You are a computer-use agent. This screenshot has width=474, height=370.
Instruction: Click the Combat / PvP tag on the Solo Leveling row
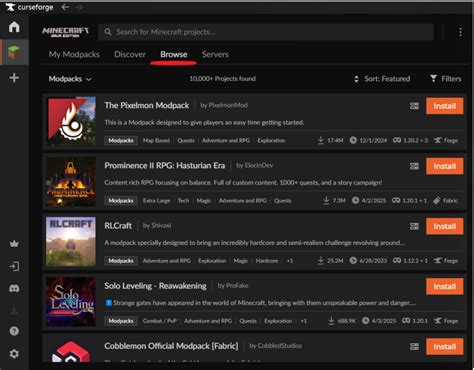tap(160, 321)
